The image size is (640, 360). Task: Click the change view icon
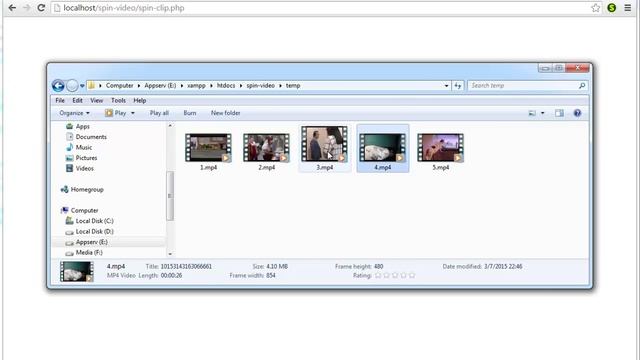[532, 113]
